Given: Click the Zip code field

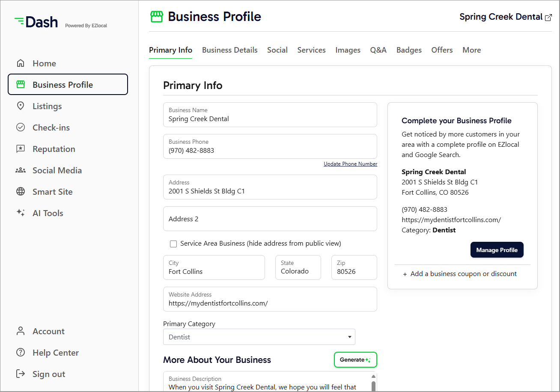Looking at the screenshot, I should tap(354, 267).
